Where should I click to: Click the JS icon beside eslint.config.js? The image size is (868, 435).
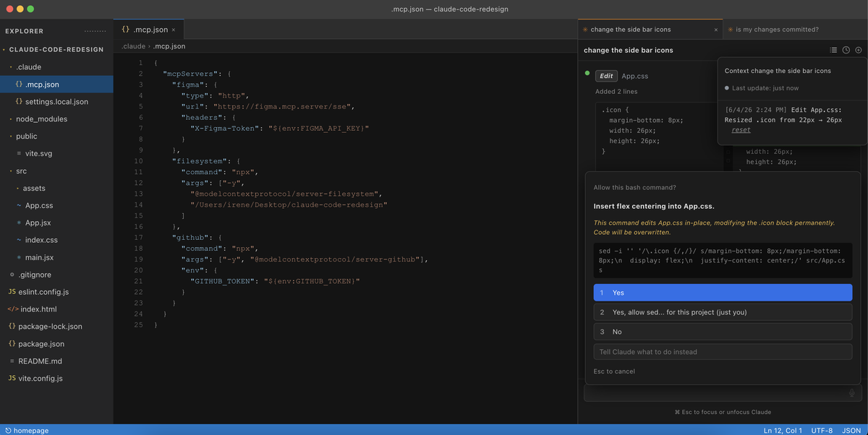coord(12,292)
